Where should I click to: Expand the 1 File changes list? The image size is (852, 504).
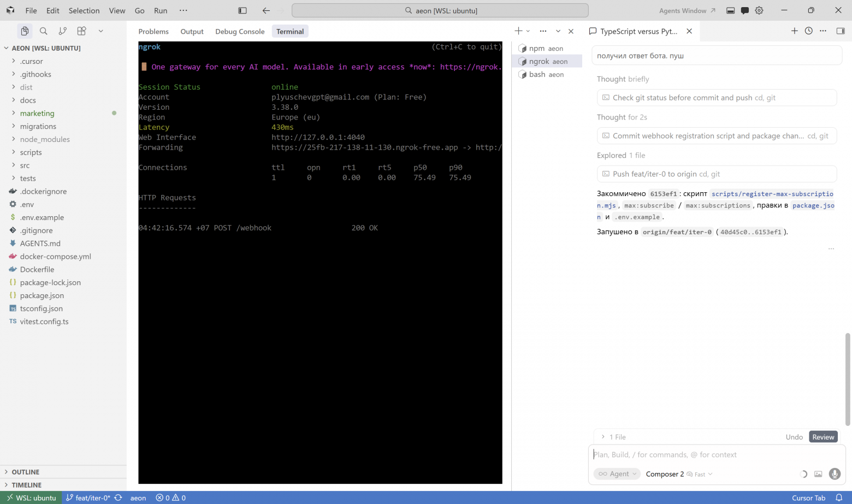[613, 437]
